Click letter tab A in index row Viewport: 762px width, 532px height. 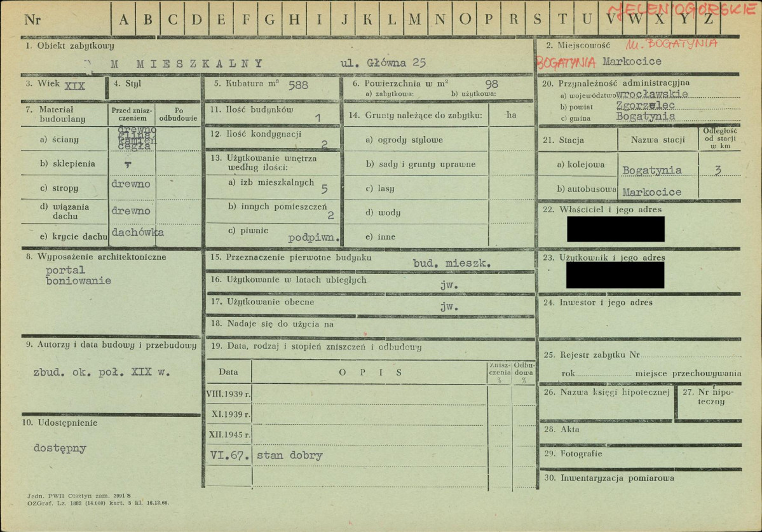pos(123,20)
